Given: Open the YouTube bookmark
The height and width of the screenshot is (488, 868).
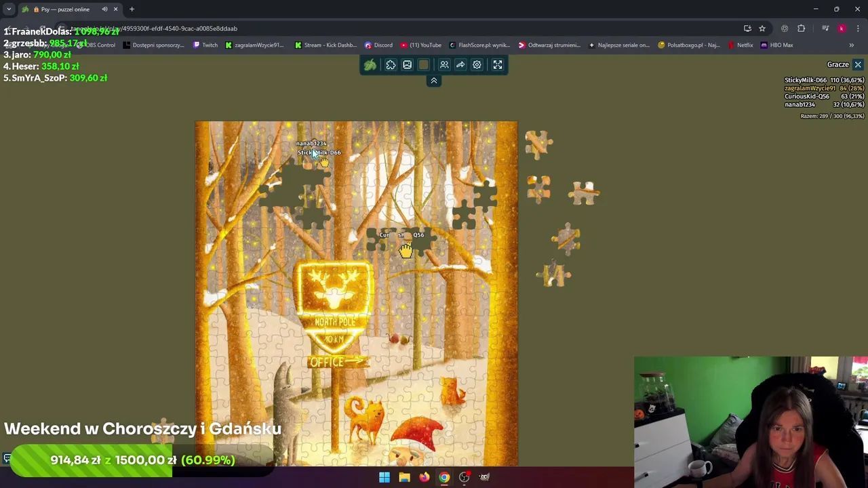Looking at the screenshot, I should pos(421,45).
